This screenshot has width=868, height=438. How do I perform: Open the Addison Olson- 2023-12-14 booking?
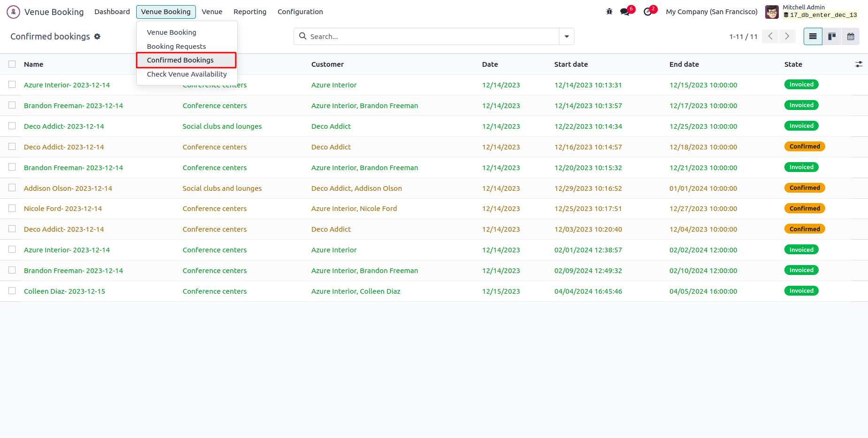coord(68,188)
